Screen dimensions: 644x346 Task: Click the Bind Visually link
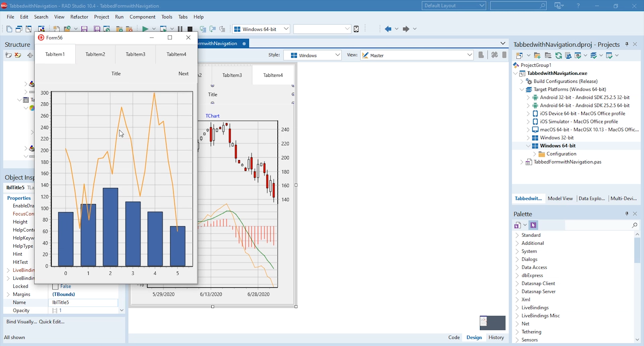tap(21, 322)
